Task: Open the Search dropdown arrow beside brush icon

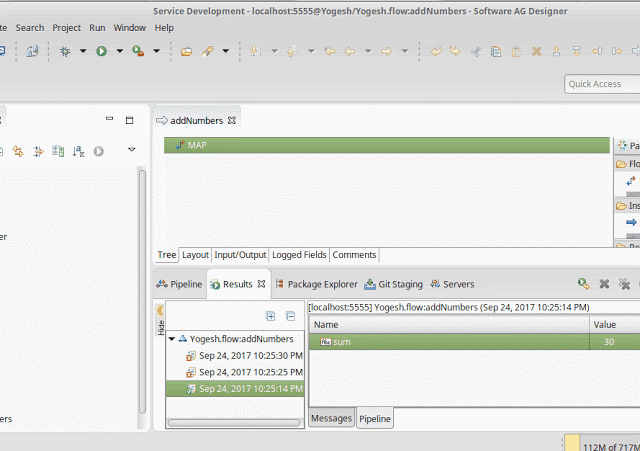Action: [x=225, y=51]
